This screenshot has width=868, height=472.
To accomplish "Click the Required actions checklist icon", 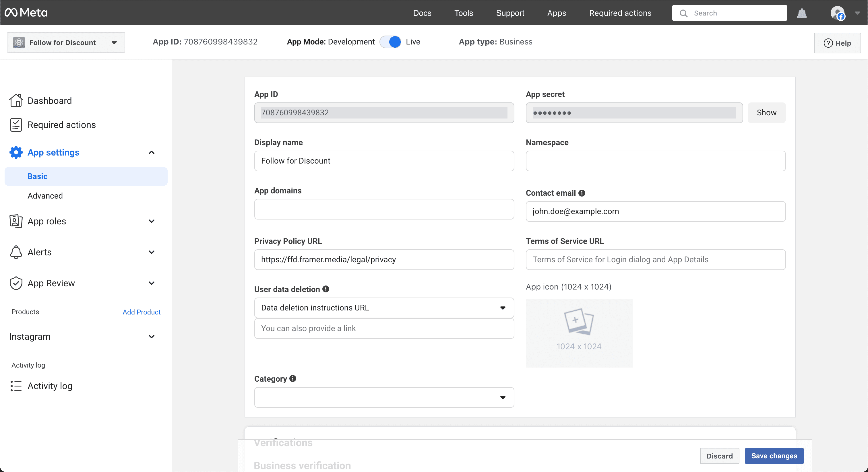I will tap(16, 125).
